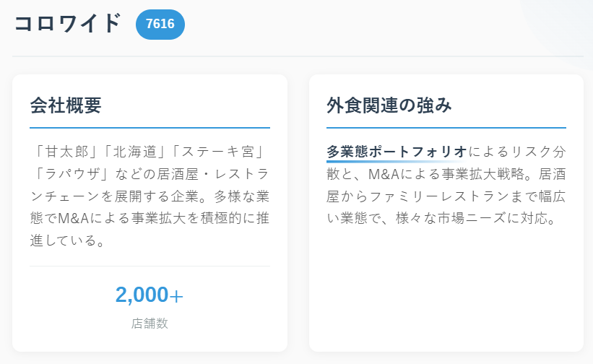
Task: Click the 「甘太郎」 brand name
Action: tap(66, 152)
